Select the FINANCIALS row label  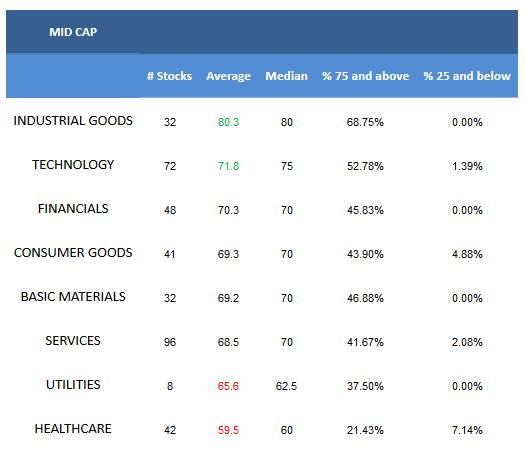pos(73,209)
